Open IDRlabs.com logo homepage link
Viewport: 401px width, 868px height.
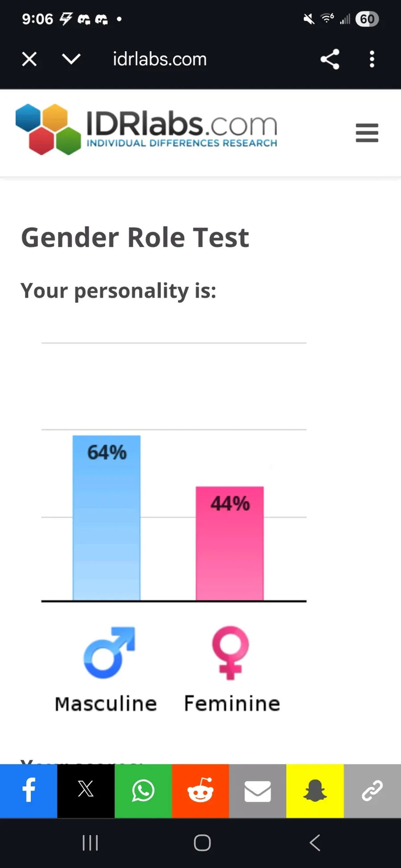[146, 129]
